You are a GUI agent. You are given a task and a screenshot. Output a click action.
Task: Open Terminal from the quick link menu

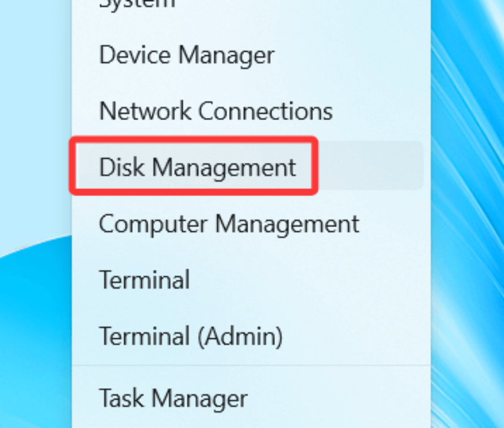(x=145, y=279)
